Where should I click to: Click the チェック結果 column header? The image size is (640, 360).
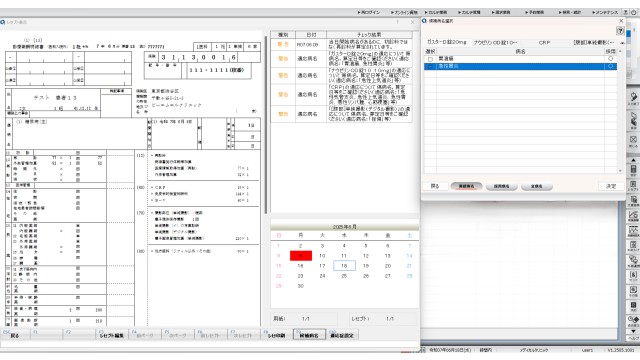[369, 35]
